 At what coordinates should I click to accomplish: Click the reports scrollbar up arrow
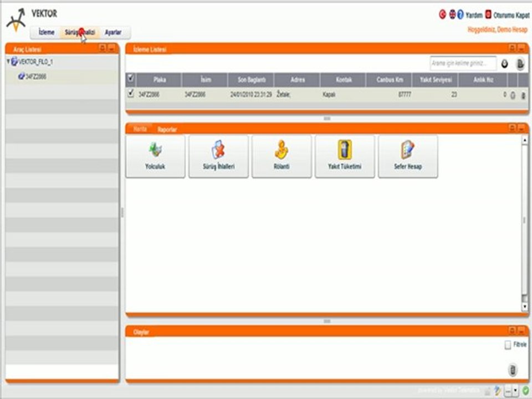(x=525, y=140)
